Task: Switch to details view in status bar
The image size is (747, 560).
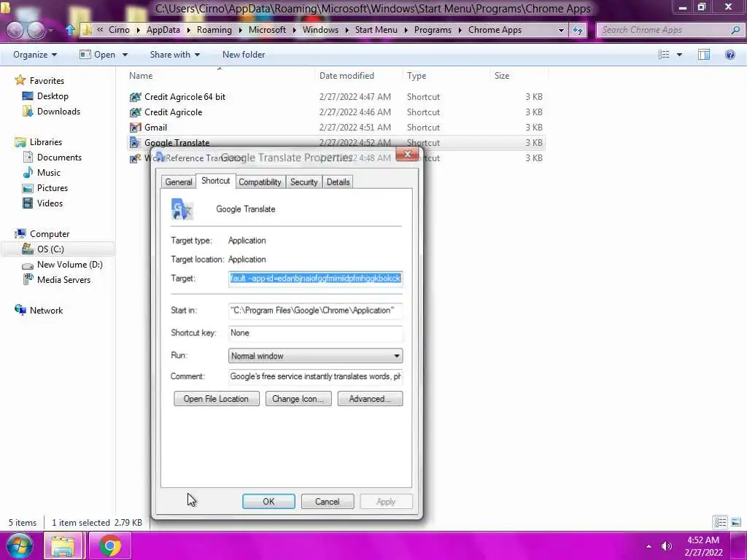Action: click(x=720, y=522)
